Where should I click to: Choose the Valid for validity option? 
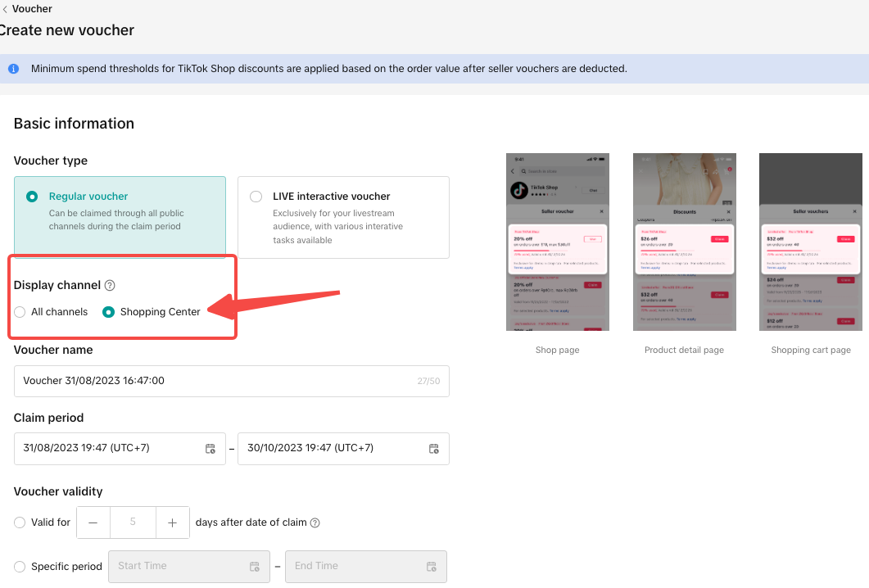click(20, 522)
